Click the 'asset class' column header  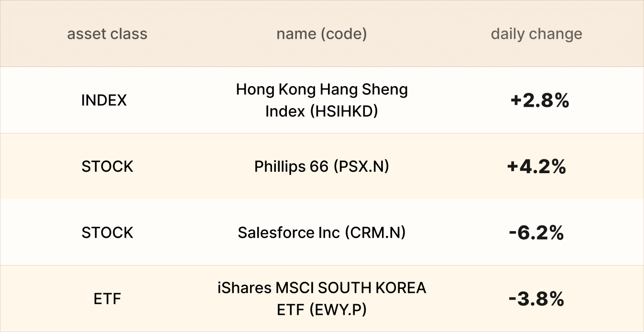tap(107, 34)
